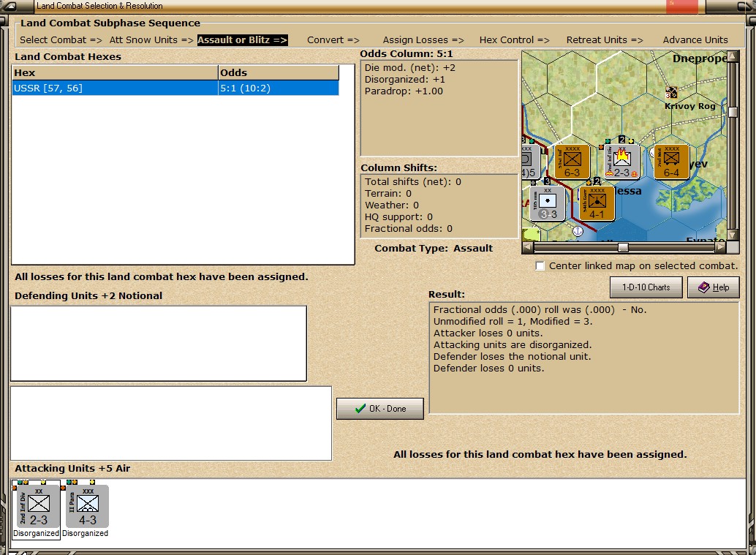The width and height of the screenshot is (756, 555).
Task: Click the 6-4 Soviet counter on map
Action: (x=671, y=162)
